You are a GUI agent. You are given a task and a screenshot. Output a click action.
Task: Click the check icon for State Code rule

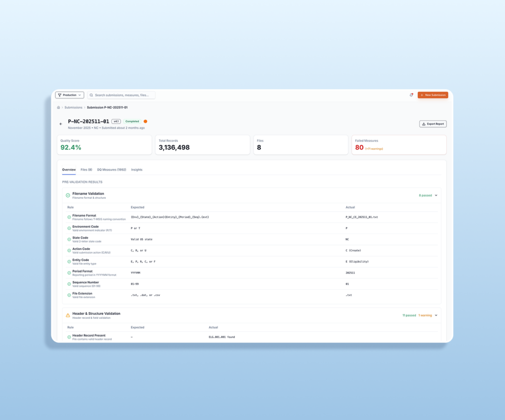click(x=69, y=239)
